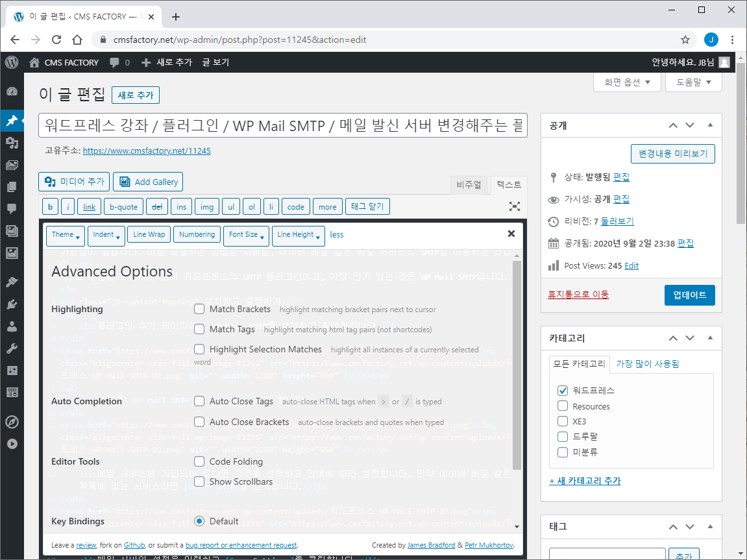This screenshot has width=747, height=560.
Task: Enable Match Brackets checkbox
Action: [199, 309]
